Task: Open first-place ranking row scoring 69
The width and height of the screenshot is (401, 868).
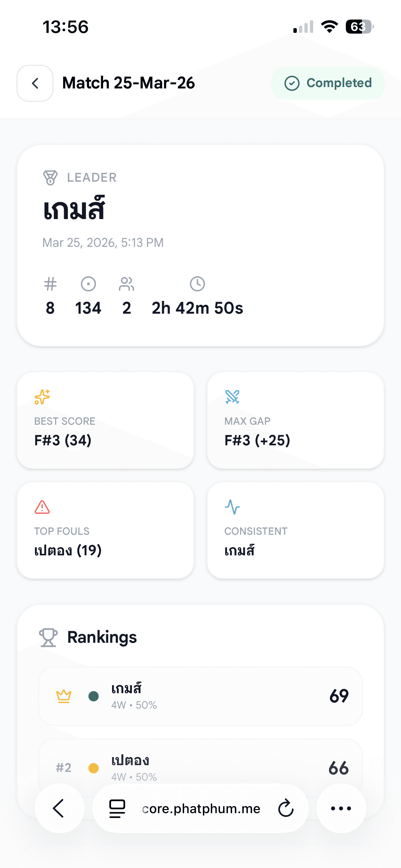Action: click(200, 696)
